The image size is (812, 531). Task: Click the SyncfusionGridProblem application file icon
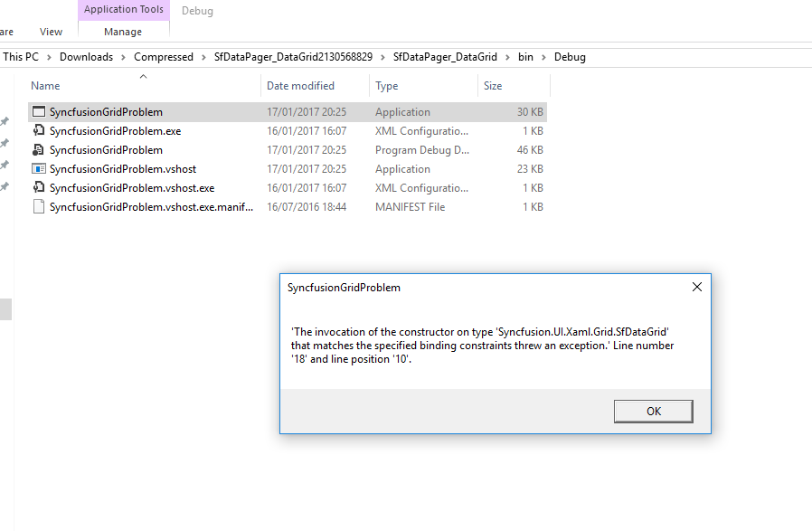pos(39,111)
